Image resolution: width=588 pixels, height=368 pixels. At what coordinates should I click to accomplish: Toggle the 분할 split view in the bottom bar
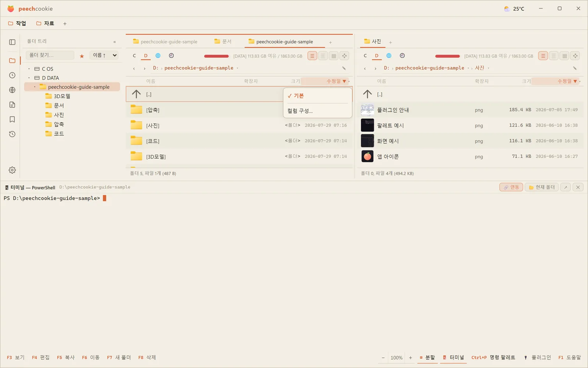(x=427, y=357)
